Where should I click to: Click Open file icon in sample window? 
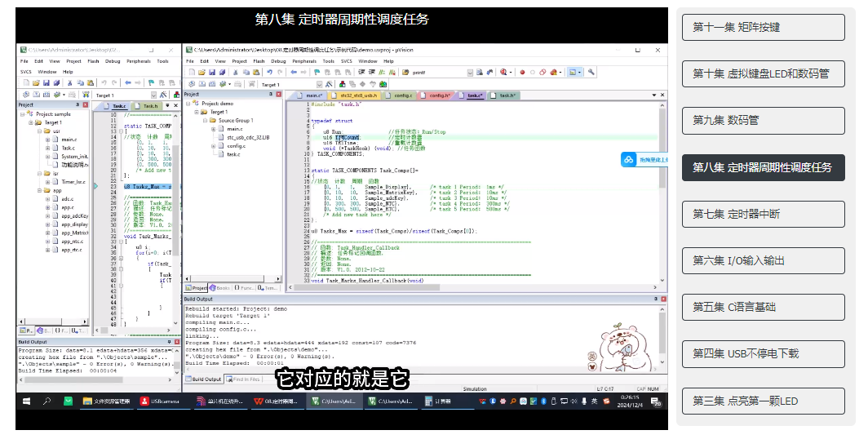[36, 82]
